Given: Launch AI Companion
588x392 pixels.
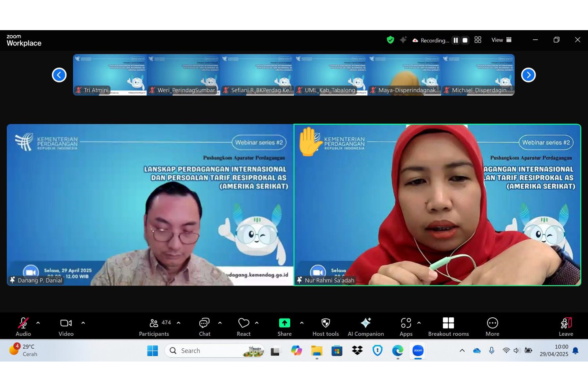Looking at the screenshot, I should pyautogui.click(x=366, y=326).
